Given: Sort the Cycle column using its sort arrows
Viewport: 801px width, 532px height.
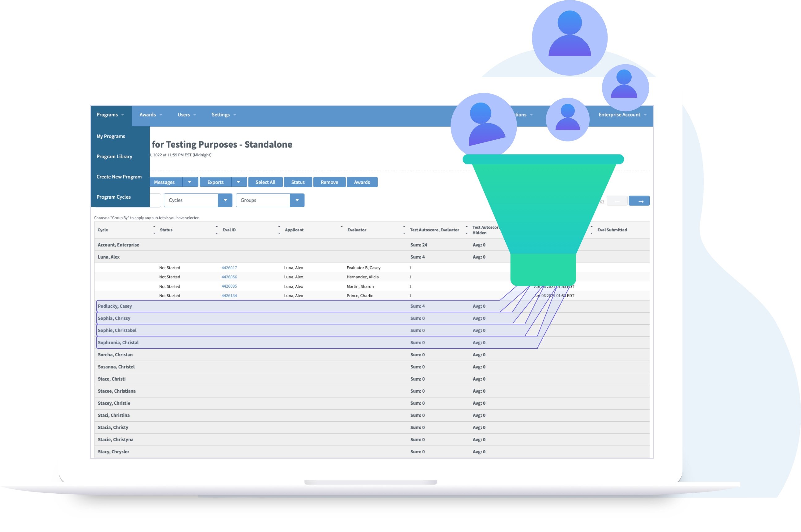Looking at the screenshot, I should 155,230.
